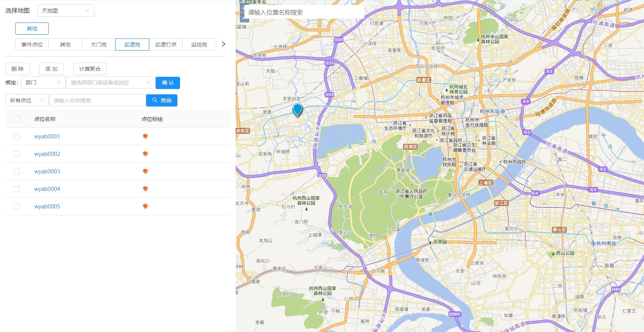Screen dimensions: 644x332
Task: Click the 杭州东站 railway station icon
Action: click(503, 111)
